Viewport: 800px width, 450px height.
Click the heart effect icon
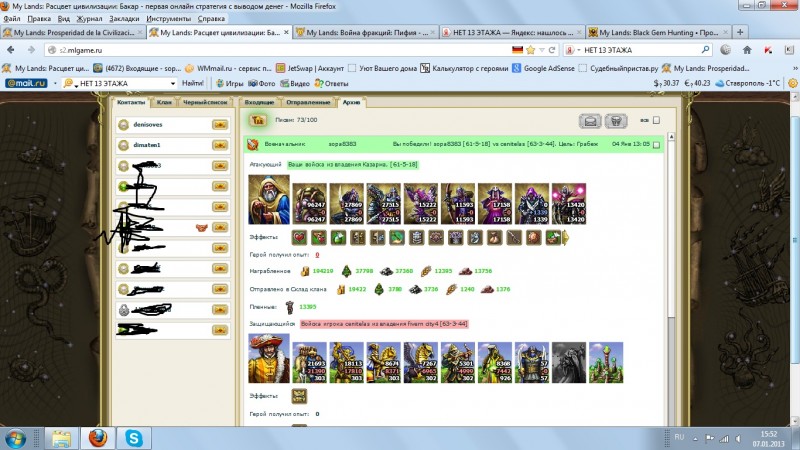[316, 237]
